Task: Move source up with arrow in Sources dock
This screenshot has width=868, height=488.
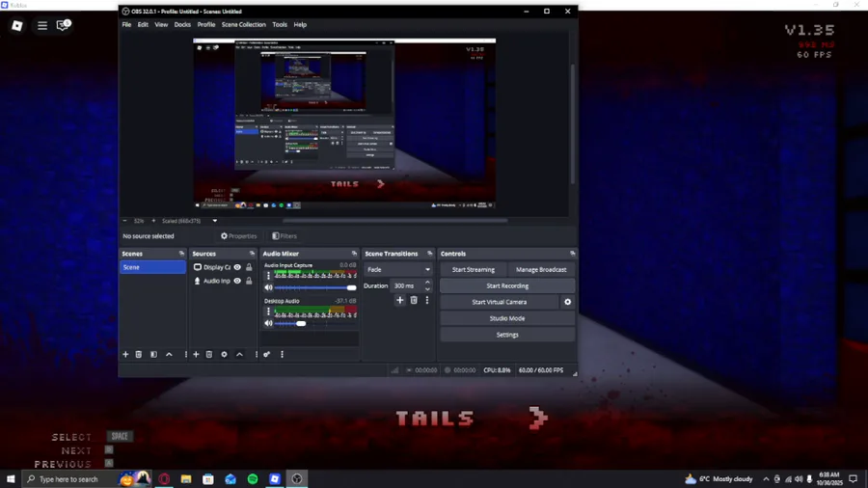Action: [x=240, y=354]
